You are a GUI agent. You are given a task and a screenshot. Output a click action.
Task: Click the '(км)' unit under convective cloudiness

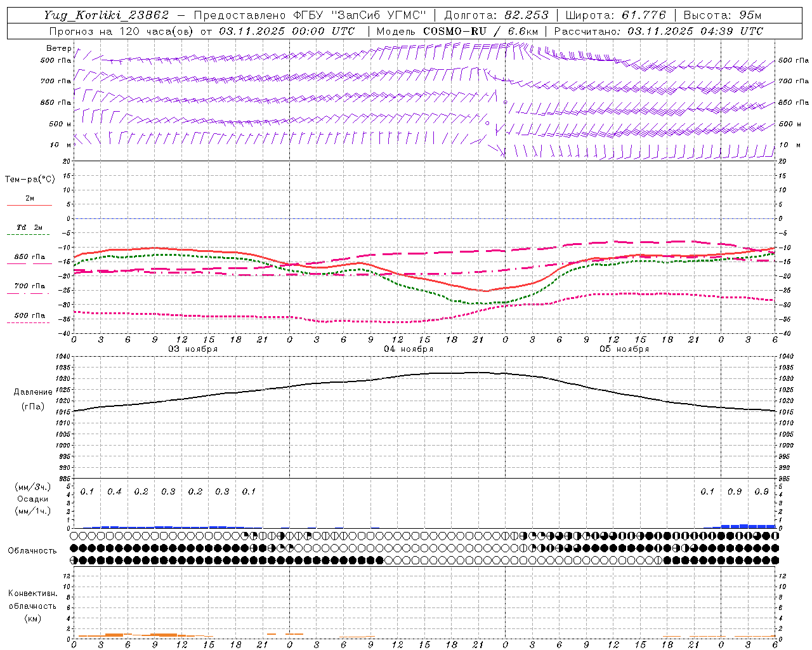click(32, 618)
